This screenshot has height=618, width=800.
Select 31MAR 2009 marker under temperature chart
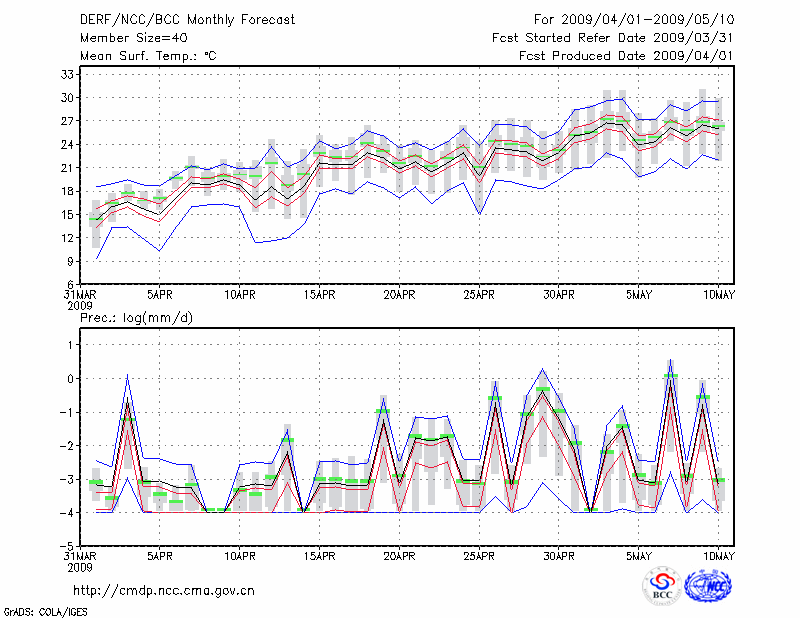[80, 301]
